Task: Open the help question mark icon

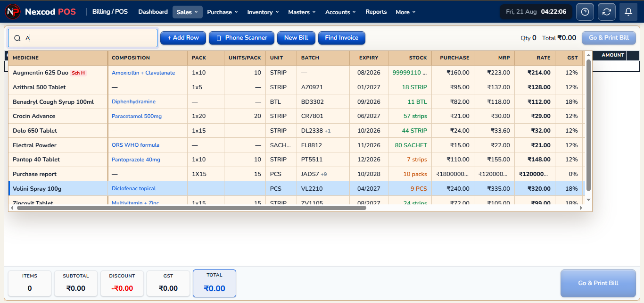Action: tap(585, 12)
